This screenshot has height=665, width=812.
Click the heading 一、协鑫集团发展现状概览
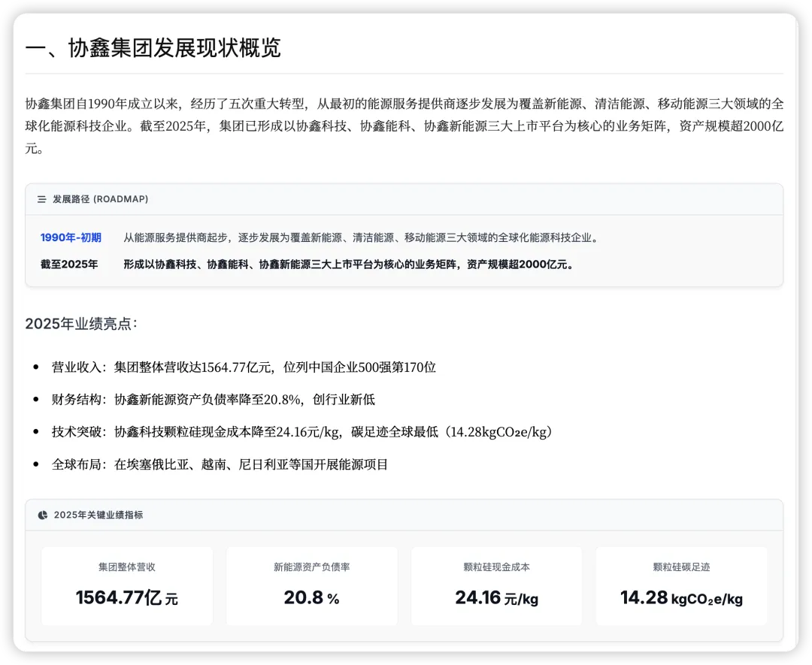(153, 48)
